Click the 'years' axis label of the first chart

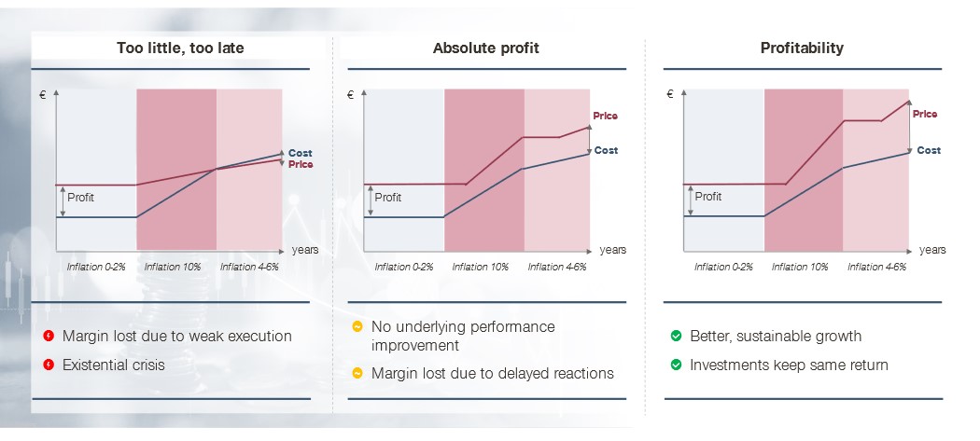(x=305, y=250)
